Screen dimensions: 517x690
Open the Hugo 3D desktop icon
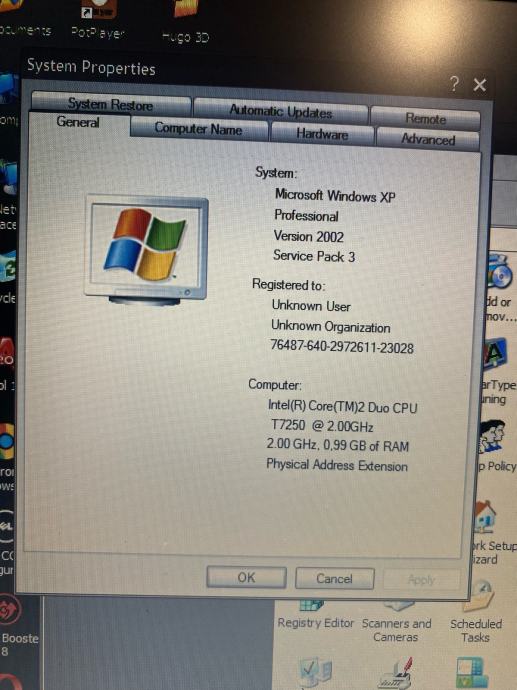[185, 22]
